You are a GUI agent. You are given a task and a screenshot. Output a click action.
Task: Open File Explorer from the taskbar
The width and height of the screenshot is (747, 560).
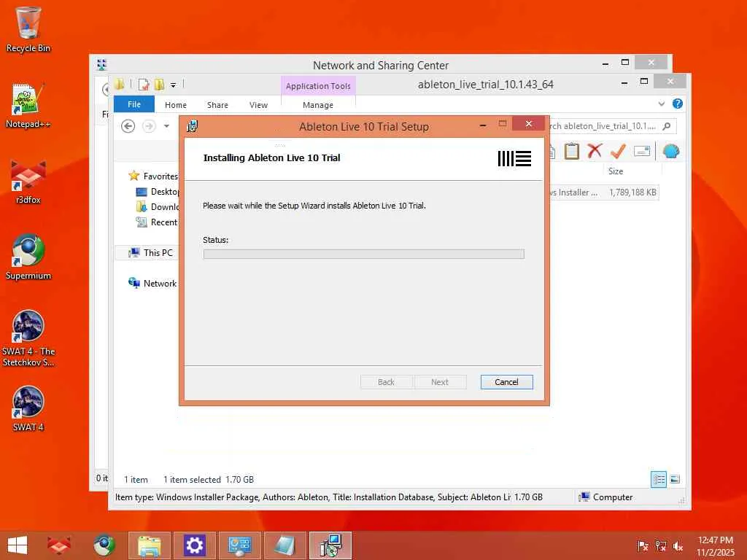(x=149, y=545)
